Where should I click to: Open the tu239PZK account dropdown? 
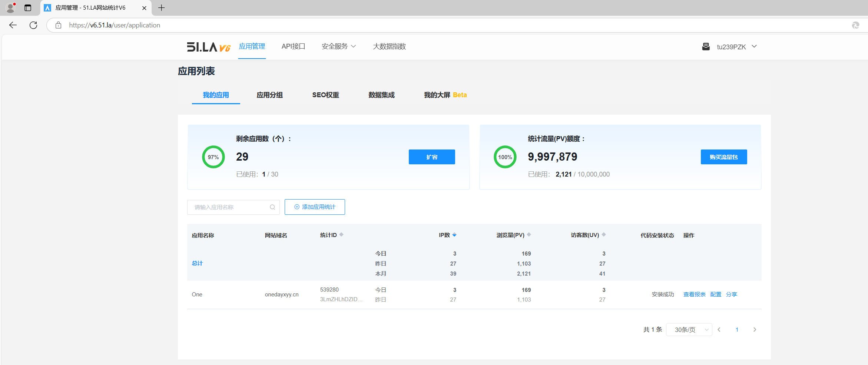tap(737, 47)
